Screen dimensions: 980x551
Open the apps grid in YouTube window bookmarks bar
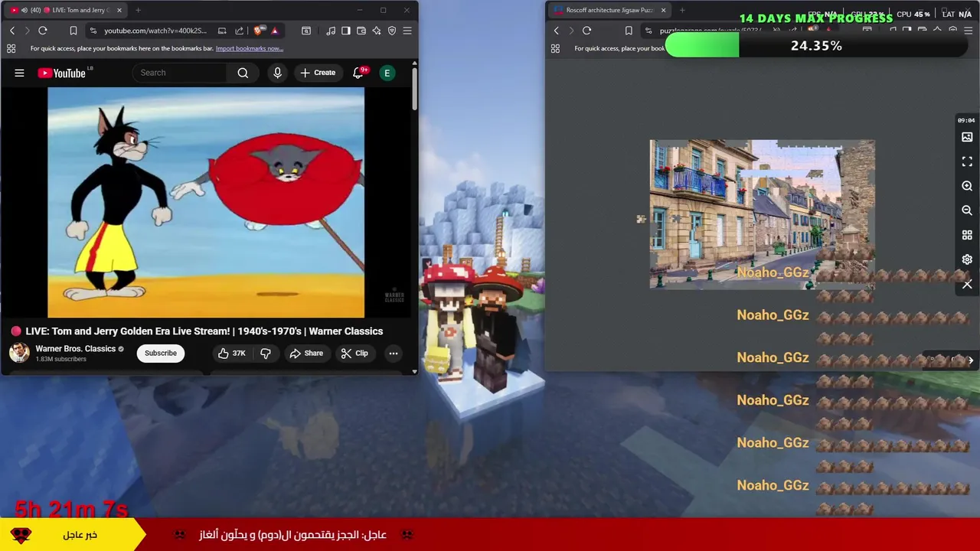click(11, 48)
